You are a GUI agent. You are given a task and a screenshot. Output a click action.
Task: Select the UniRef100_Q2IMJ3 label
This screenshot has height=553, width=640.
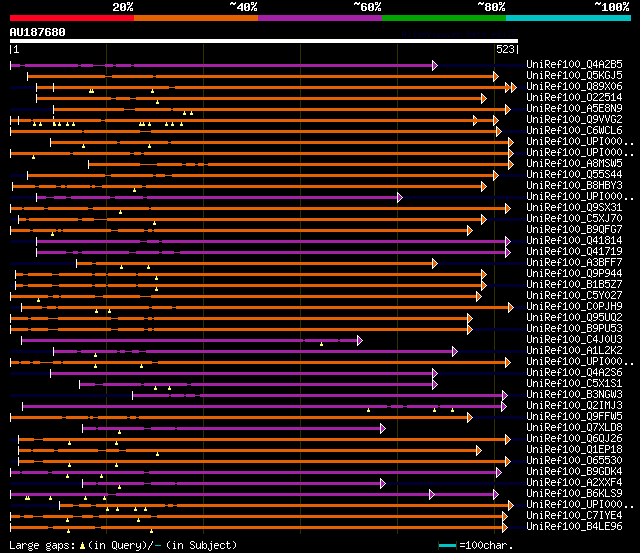pos(574,406)
